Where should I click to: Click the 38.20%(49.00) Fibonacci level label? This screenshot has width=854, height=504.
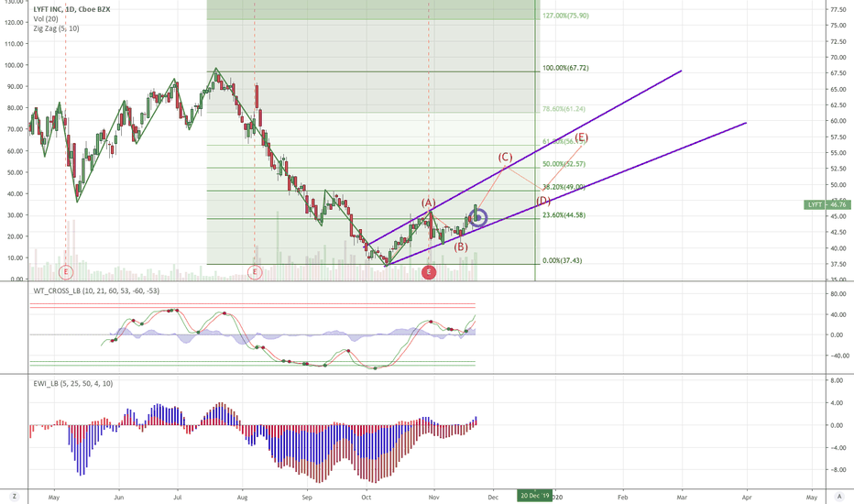point(564,187)
